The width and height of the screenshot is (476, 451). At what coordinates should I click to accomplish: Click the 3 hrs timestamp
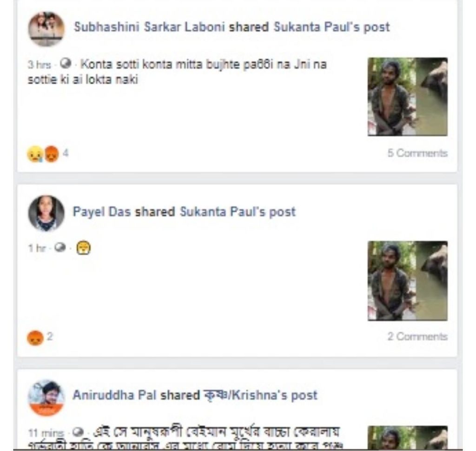[x=39, y=65]
